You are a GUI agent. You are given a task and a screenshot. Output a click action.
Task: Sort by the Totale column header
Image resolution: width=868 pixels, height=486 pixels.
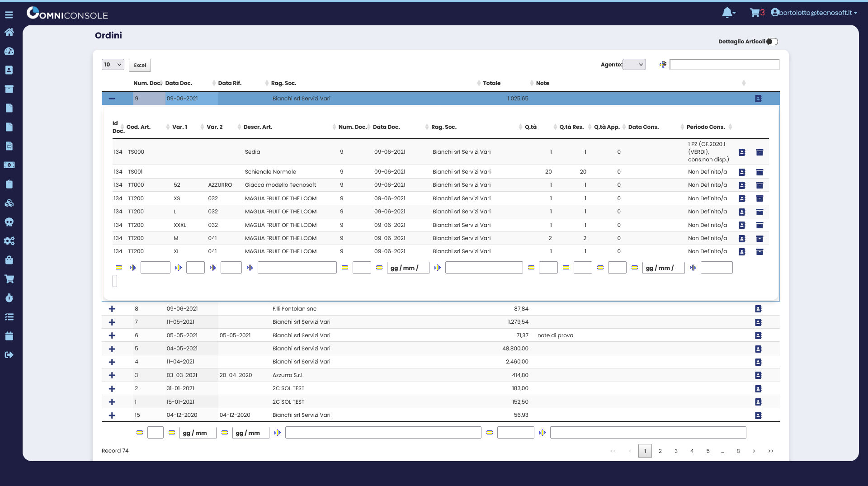click(x=491, y=83)
